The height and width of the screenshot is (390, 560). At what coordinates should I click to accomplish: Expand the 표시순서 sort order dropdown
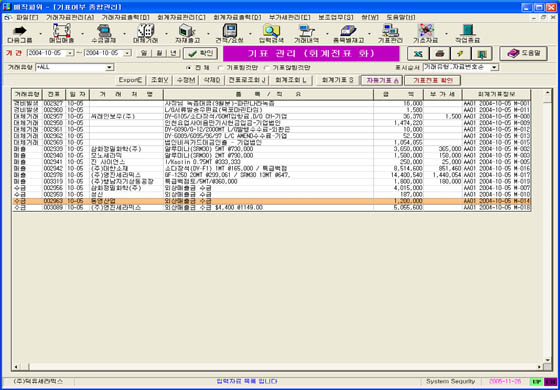point(495,67)
